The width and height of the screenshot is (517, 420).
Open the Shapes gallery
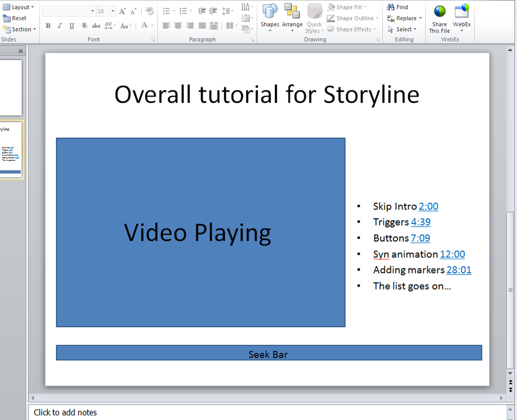pyautogui.click(x=270, y=18)
